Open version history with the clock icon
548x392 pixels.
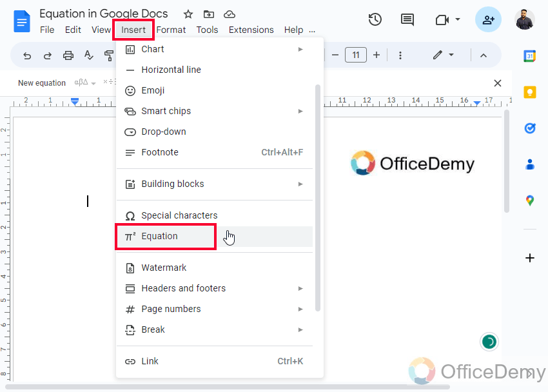coord(375,19)
